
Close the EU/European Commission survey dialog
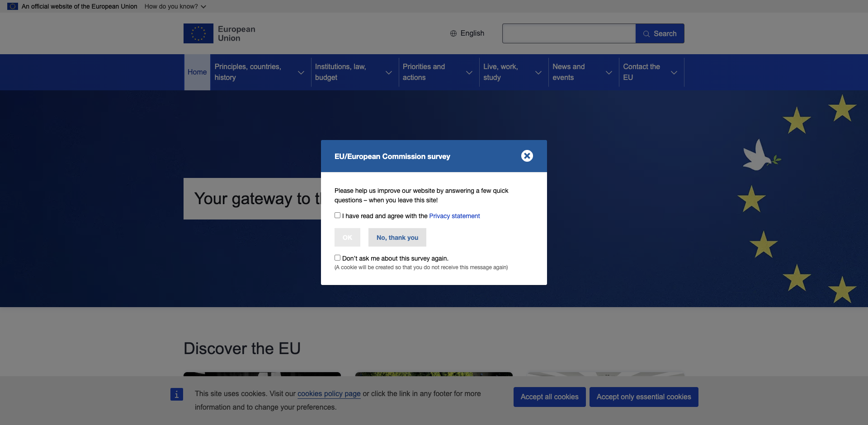click(x=527, y=156)
